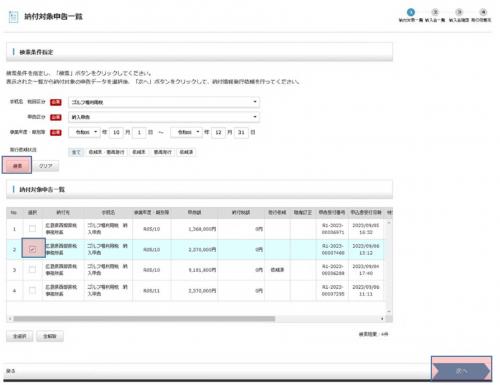Click the 依頼済 cell in row 3
Image resolution: width=500 pixels, height=385 pixels.
pos(277,270)
